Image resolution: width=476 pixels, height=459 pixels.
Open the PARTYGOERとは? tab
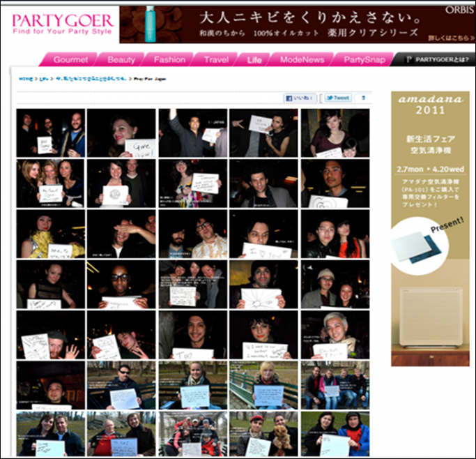[x=433, y=60]
